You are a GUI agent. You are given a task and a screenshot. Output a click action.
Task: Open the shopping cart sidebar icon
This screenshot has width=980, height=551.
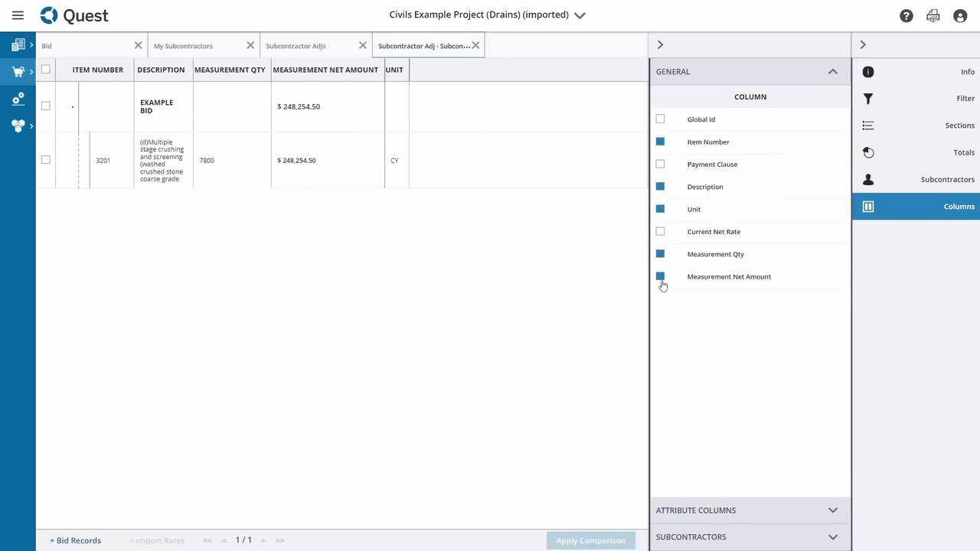pos(18,72)
